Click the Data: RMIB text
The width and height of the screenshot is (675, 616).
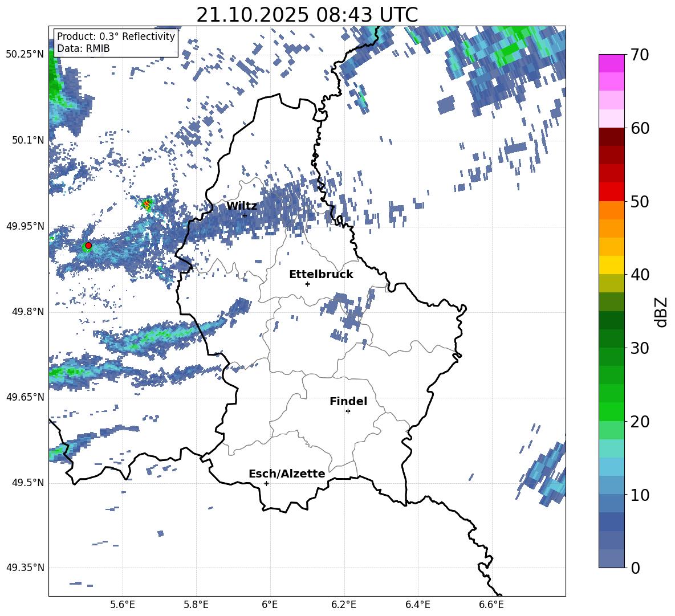click(83, 48)
